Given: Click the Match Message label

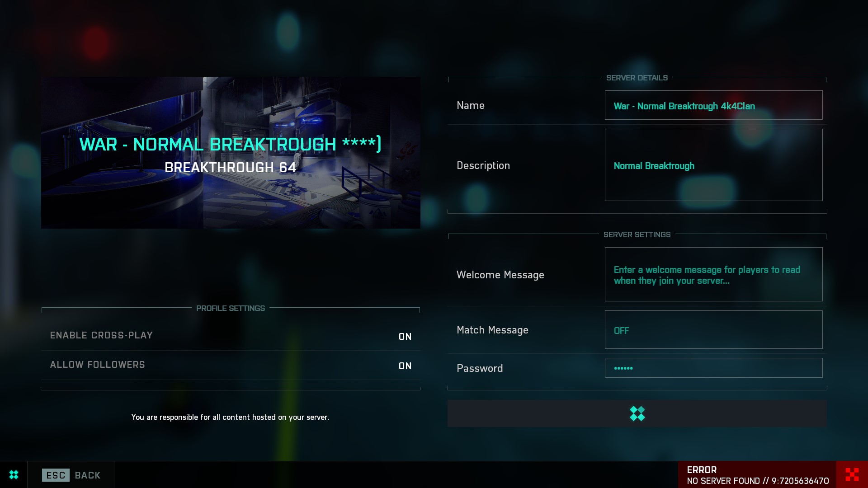Looking at the screenshot, I should [x=492, y=330].
